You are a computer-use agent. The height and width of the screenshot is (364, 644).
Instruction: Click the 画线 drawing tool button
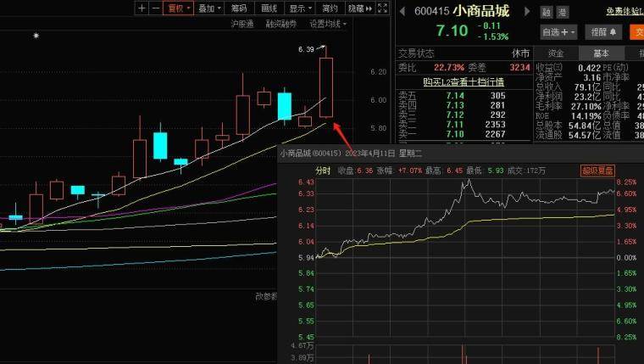point(269,8)
